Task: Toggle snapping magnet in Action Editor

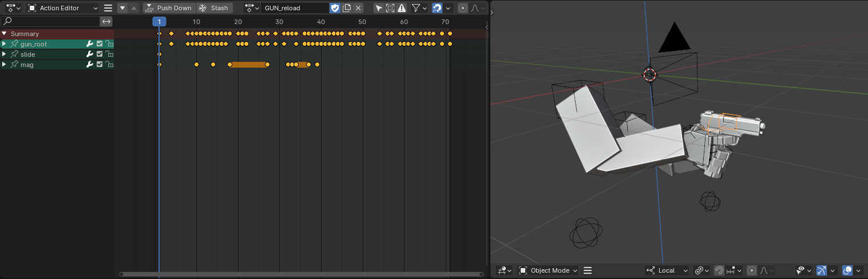Action: [437, 8]
